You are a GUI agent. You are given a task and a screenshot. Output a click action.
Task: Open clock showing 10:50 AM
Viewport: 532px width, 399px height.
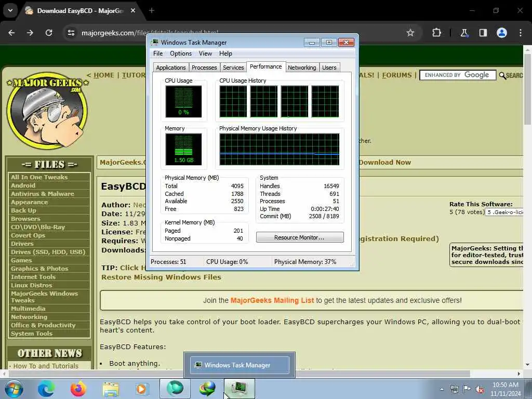click(x=505, y=389)
